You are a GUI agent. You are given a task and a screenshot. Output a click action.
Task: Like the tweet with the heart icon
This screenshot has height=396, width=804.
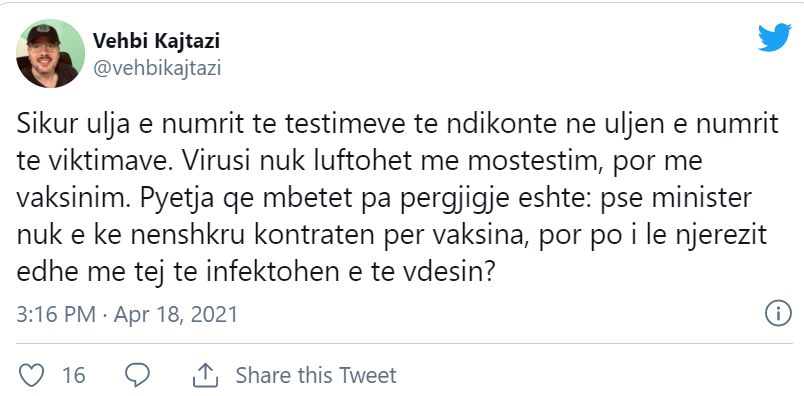pos(30,375)
